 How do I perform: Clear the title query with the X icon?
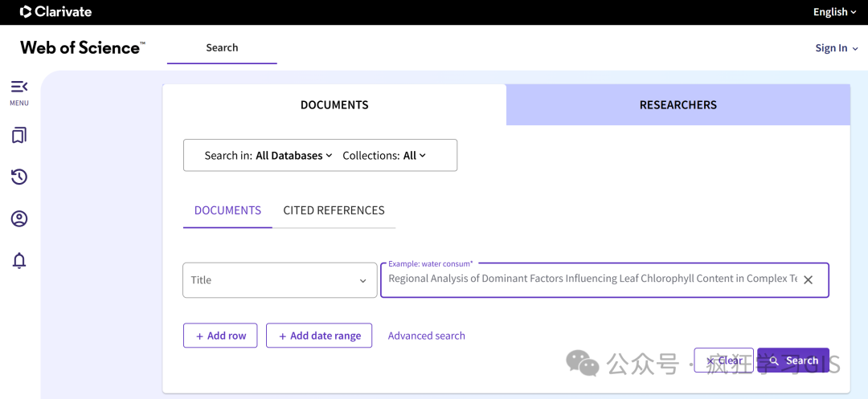809,280
